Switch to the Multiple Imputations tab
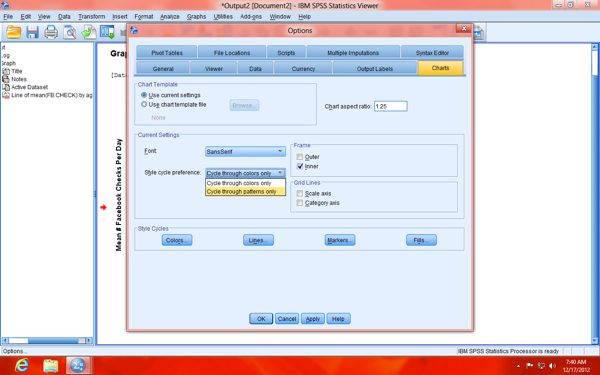The image size is (600, 375). [353, 52]
